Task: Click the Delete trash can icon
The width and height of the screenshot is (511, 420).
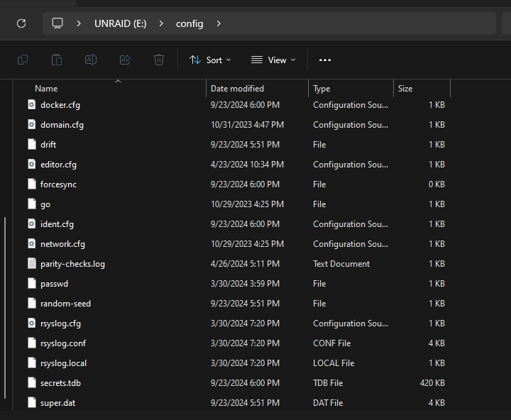Action: [x=159, y=60]
